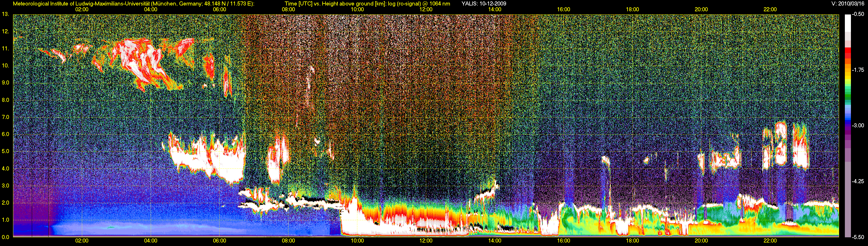Image resolution: width=868 pixels, height=246 pixels.
Task: Select the 06:00 tick label on top axis
Action: click(x=219, y=10)
